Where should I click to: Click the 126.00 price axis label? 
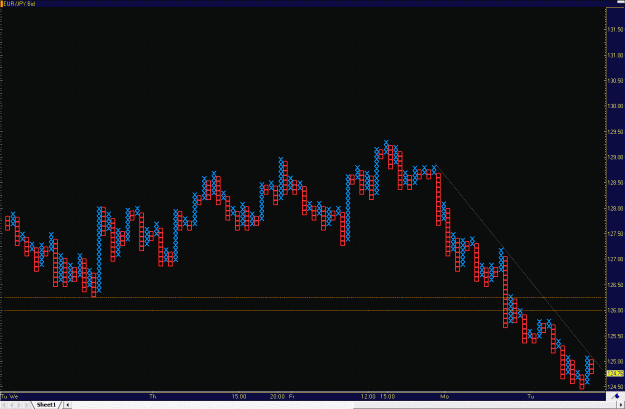tap(616, 311)
